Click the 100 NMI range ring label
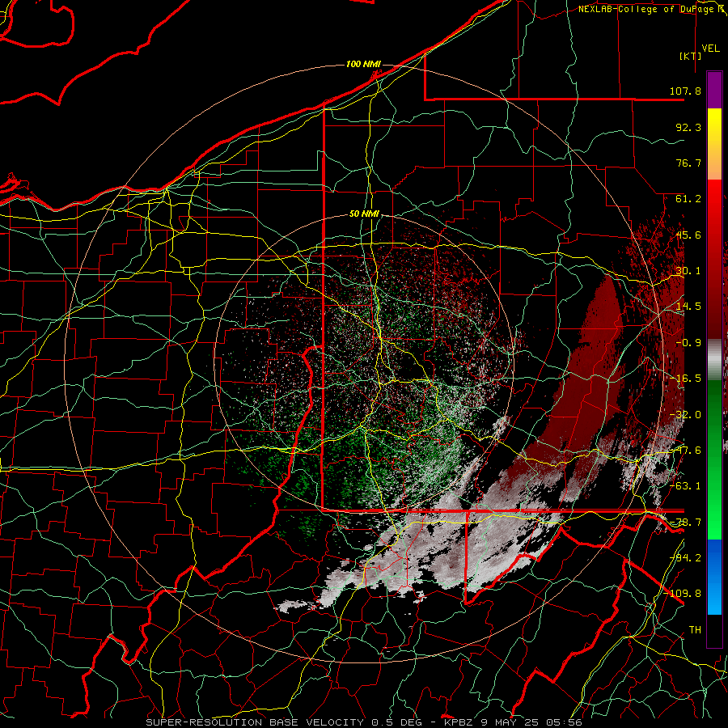The height and width of the screenshot is (728, 728). [x=363, y=64]
